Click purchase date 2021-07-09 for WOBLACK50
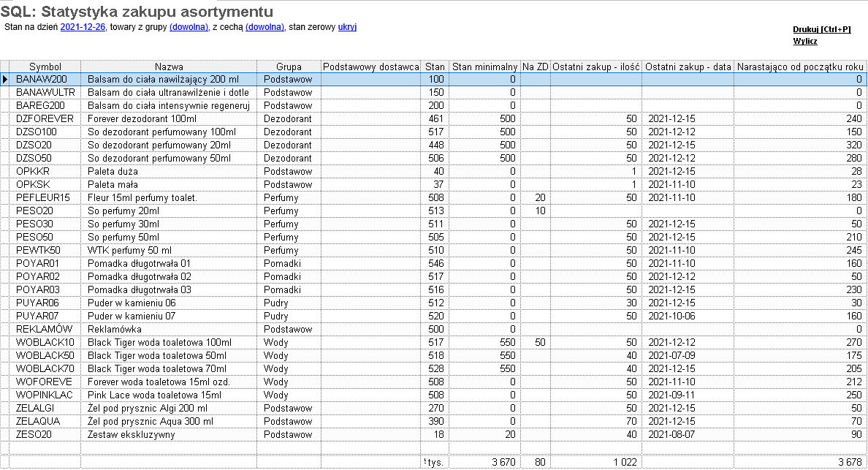This screenshot has width=868, height=470. (688, 355)
